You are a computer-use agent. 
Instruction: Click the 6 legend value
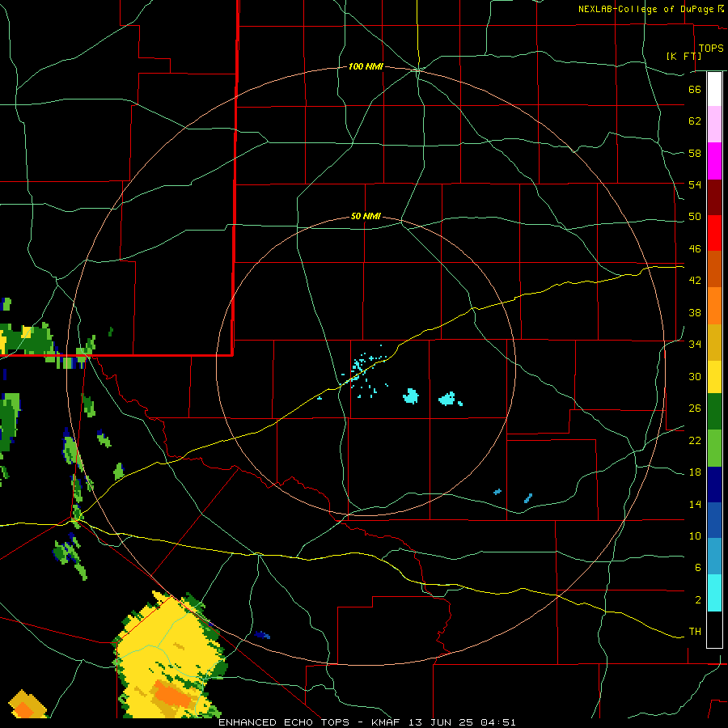tap(697, 567)
